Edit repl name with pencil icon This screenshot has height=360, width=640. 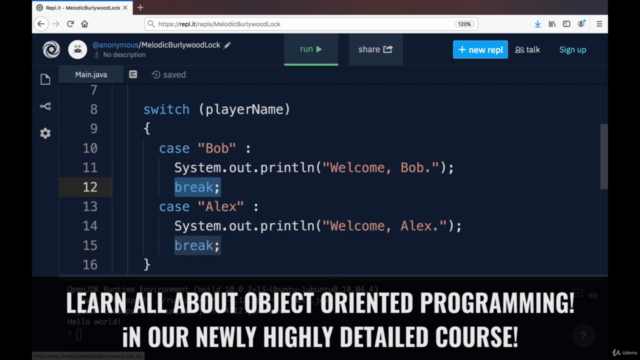[227, 45]
